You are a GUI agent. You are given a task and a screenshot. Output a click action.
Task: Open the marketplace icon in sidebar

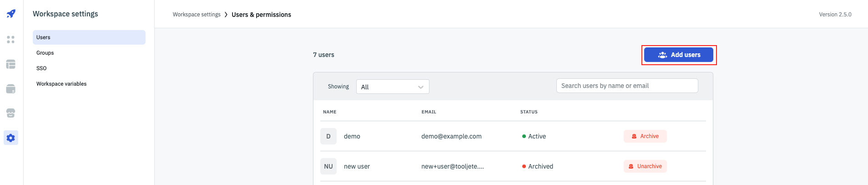tap(11, 113)
